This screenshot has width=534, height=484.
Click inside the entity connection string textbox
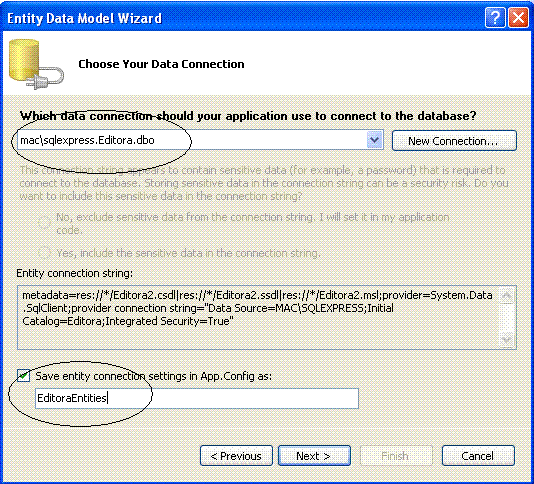(x=258, y=317)
